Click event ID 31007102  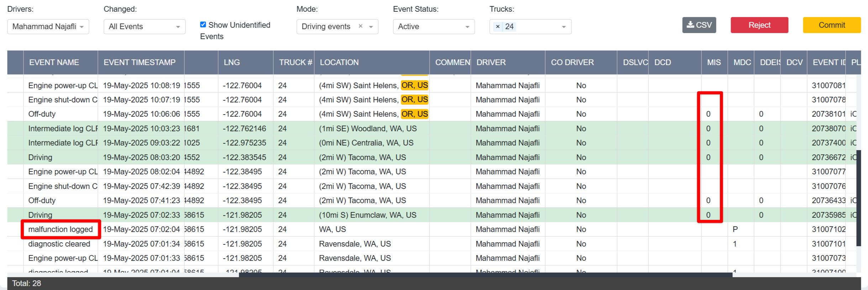828,230
